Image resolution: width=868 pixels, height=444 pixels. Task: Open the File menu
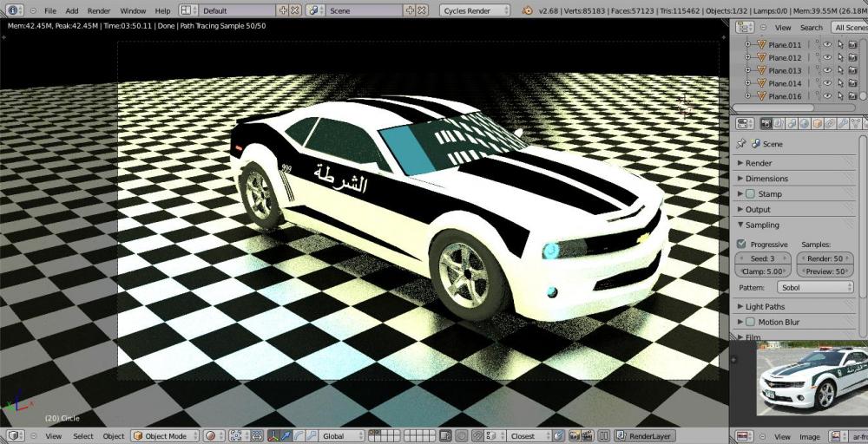click(x=49, y=11)
